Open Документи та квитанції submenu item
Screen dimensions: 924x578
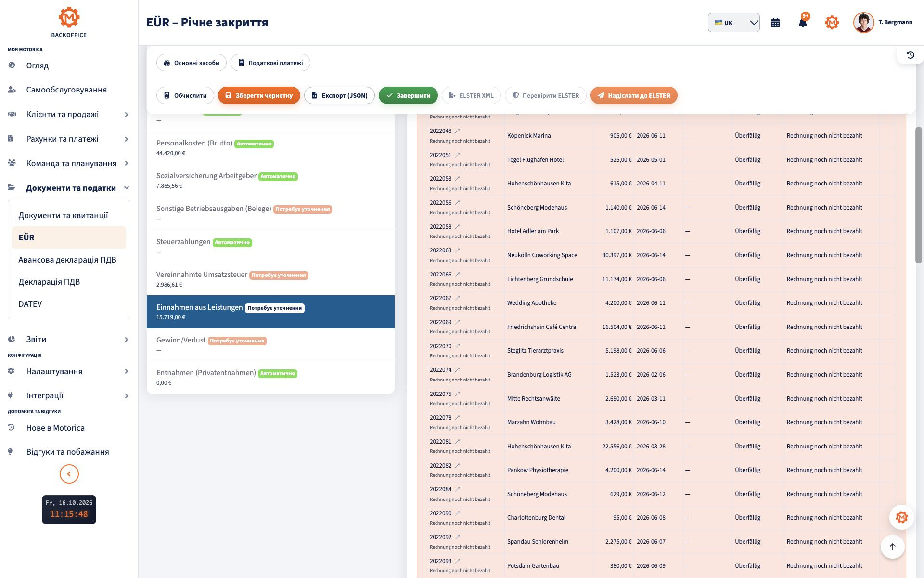pos(69,215)
